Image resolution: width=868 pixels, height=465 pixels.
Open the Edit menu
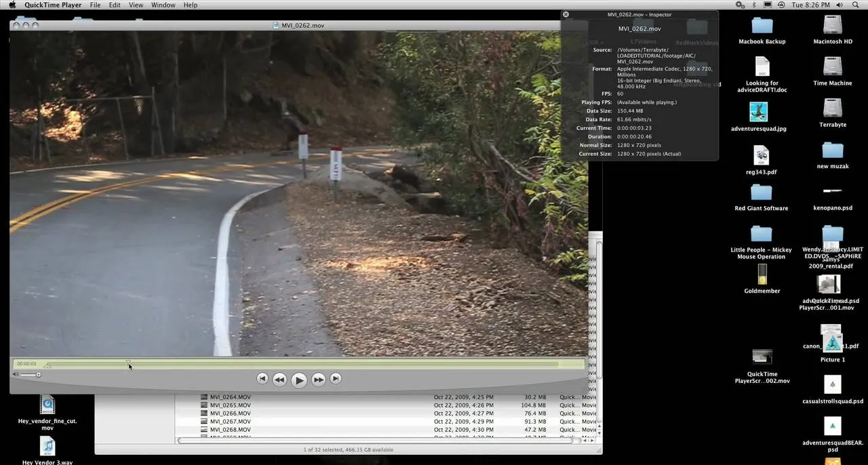pyautogui.click(x=115, y=5)
